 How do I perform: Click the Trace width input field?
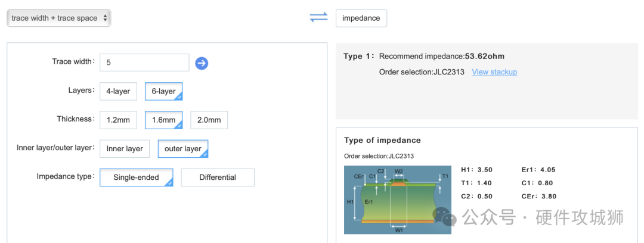(x=144, y=63)
